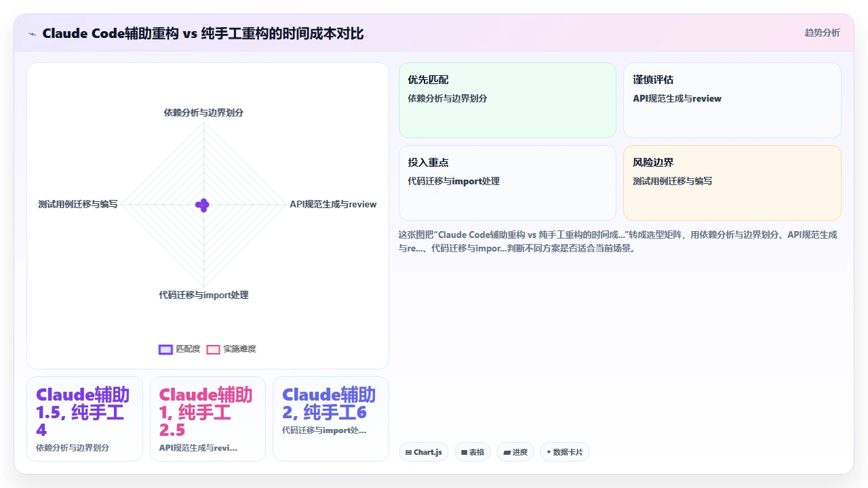The width and height of the screenshot is (868, 488).
Task: Click the caption 依赖分析与边界划分 under the first stat
Action: pyautogui.click(x=73, y=448)
